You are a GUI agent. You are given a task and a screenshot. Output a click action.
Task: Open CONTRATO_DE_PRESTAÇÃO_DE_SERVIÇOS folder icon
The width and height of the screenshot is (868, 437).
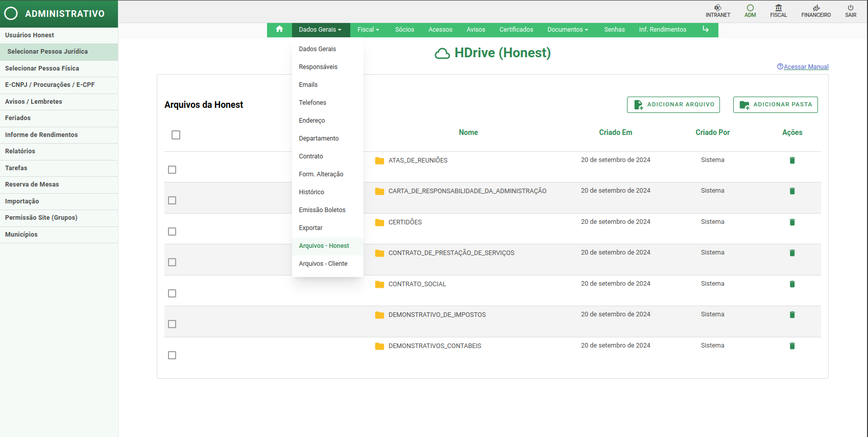point(379,253)
